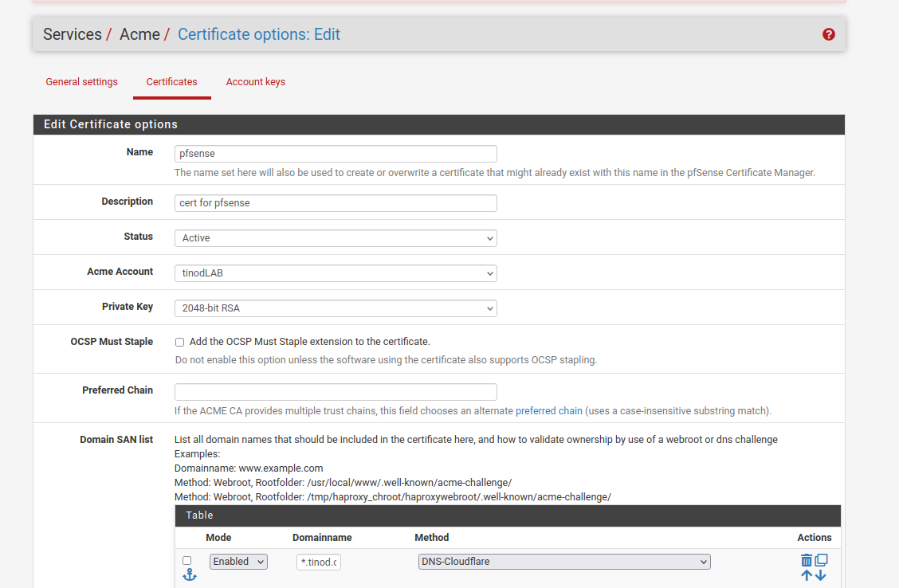Click the Domainname field in the table
The width and height of the screenshot is (899, 588).
318,563
